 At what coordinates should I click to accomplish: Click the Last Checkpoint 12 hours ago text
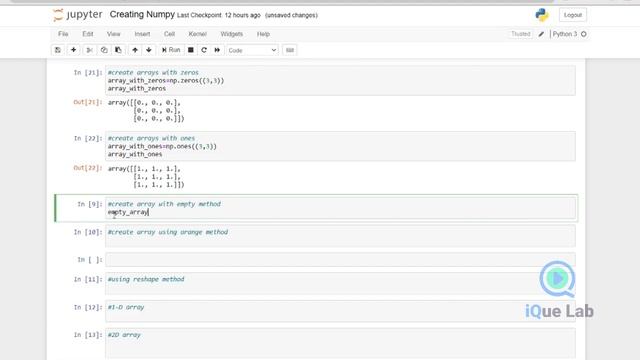point(218,15)
